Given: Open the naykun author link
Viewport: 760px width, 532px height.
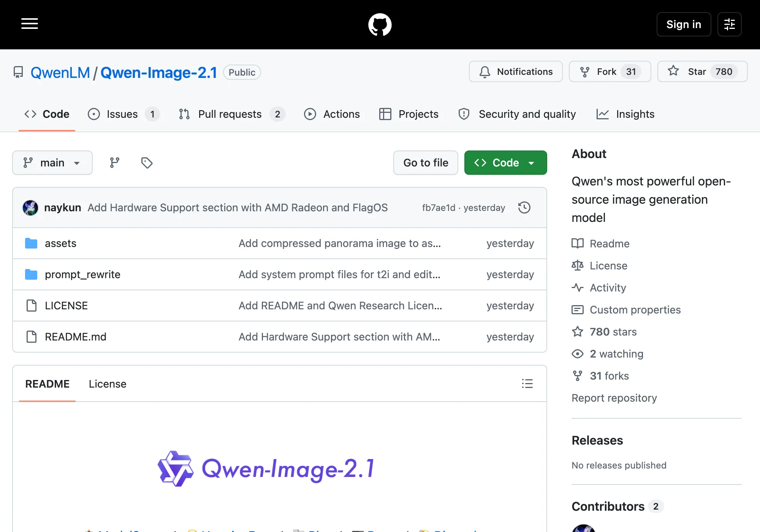Looking at the screenshot, I should click(63, 207).
